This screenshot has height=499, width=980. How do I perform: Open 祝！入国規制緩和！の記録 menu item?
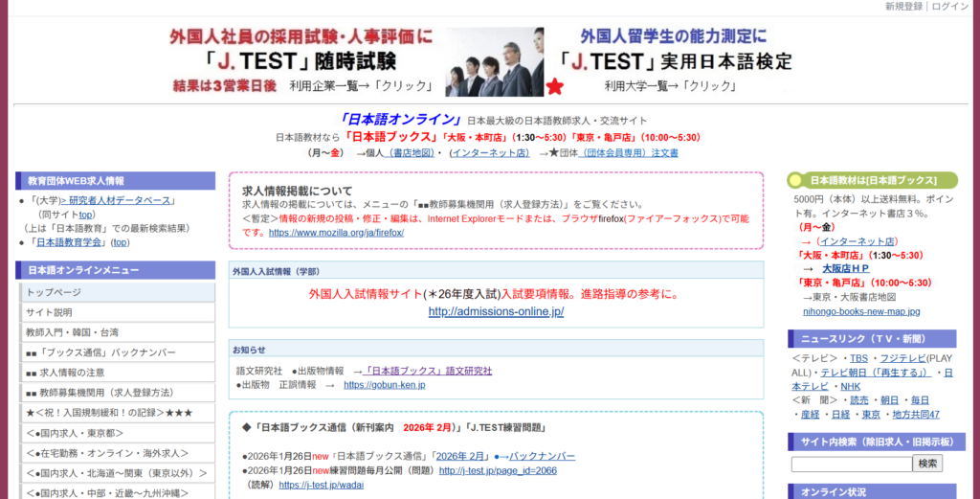point(118,413)
